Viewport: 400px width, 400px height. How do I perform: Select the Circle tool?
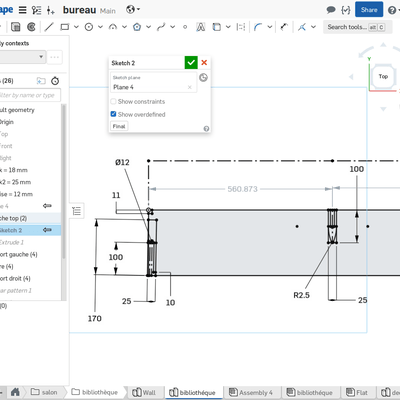point(89,27)
